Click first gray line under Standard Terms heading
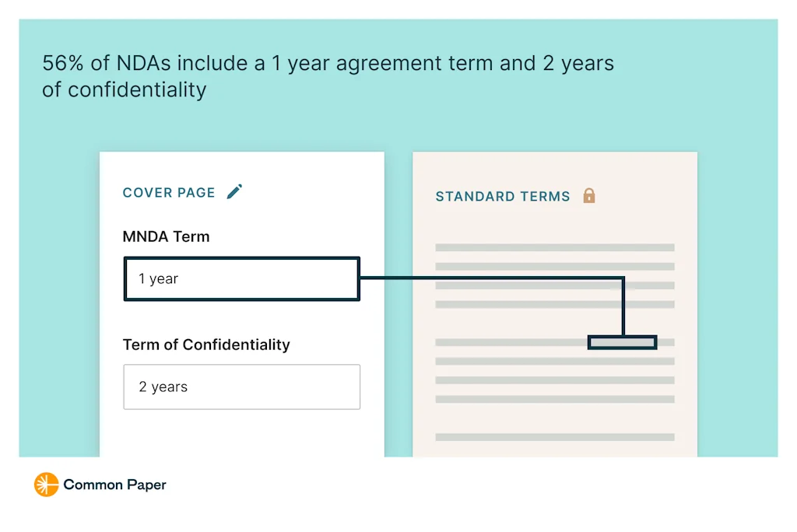Viewport: 797px width, 532px height. pos(554,247)
